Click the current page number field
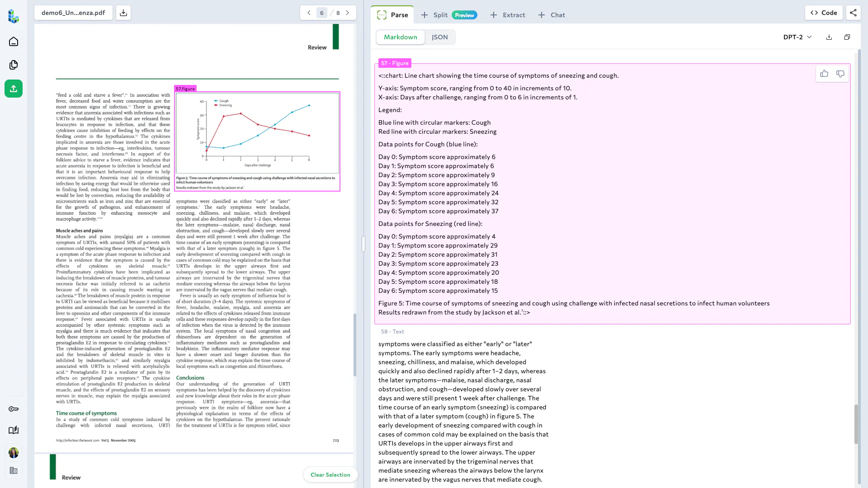Viewport: 868px width, 488px height. (322, 13)
